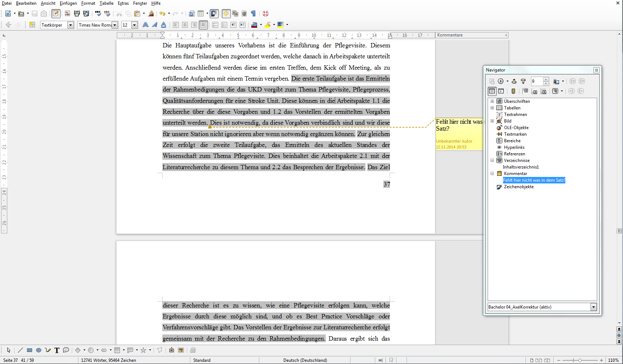The image size is (623, 364).
Task: Click the Standard page style in status bar
Action: click(x=202, y=360)
